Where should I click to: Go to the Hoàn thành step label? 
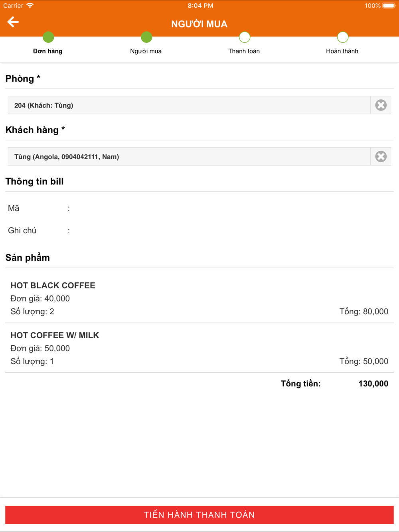coord(342,51)
